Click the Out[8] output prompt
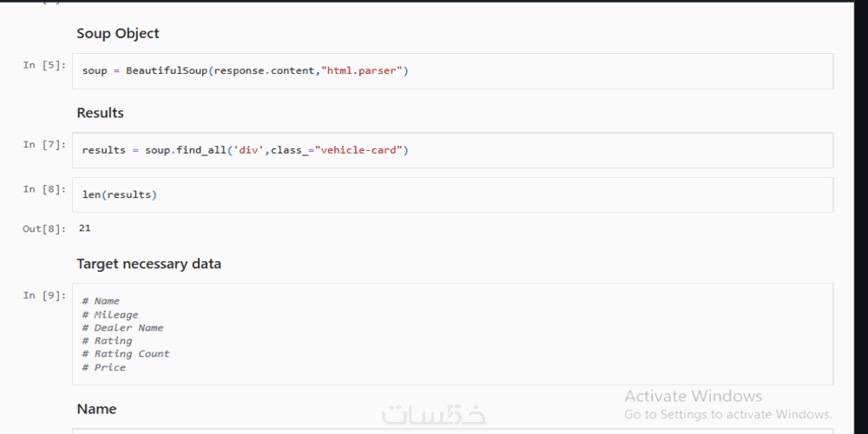This screenshot has width=868, height=434. [x=43, y=229]
